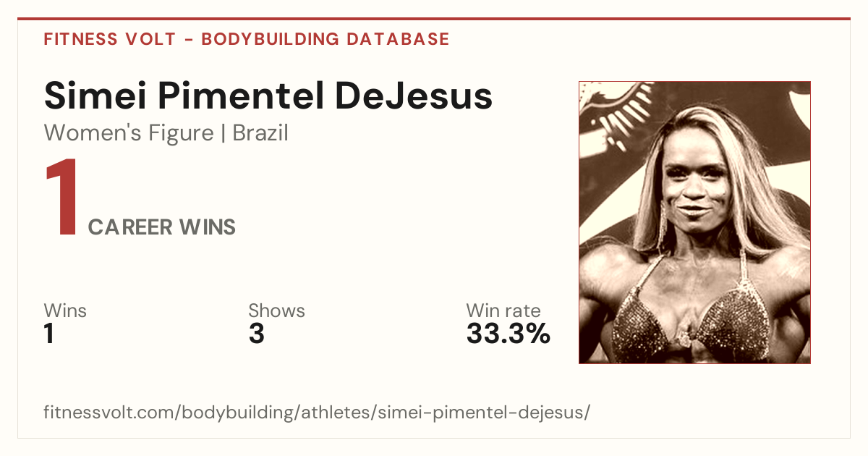Click the Wins stat label
868x456 pixels.
point(65,311)
